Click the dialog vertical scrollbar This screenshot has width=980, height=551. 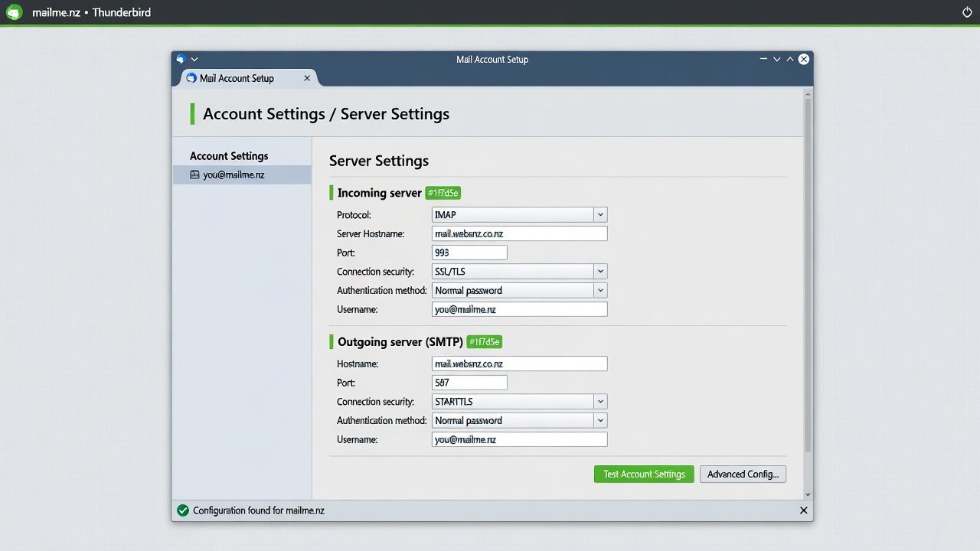point(808,275)
